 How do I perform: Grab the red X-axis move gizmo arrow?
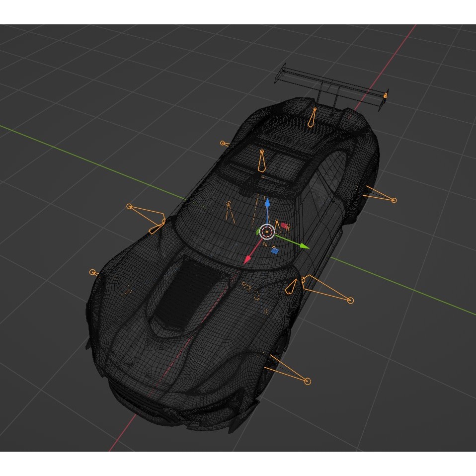(248, 259)
